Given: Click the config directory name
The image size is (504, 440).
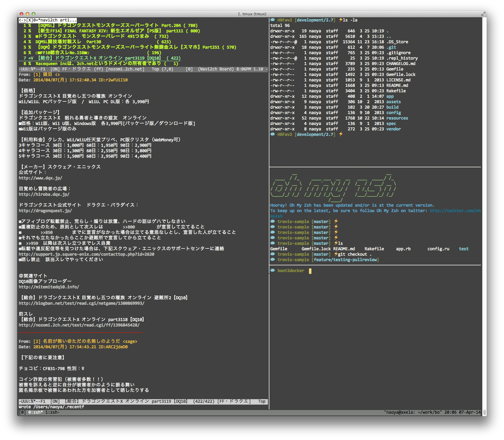Looking at the screenshot, I should (x=394, y=113).
